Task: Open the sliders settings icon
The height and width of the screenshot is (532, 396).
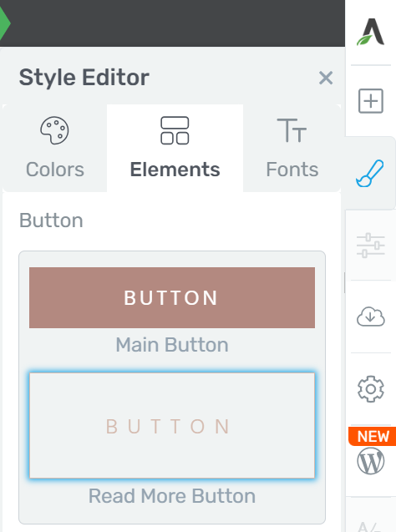Action: point(371,246)
